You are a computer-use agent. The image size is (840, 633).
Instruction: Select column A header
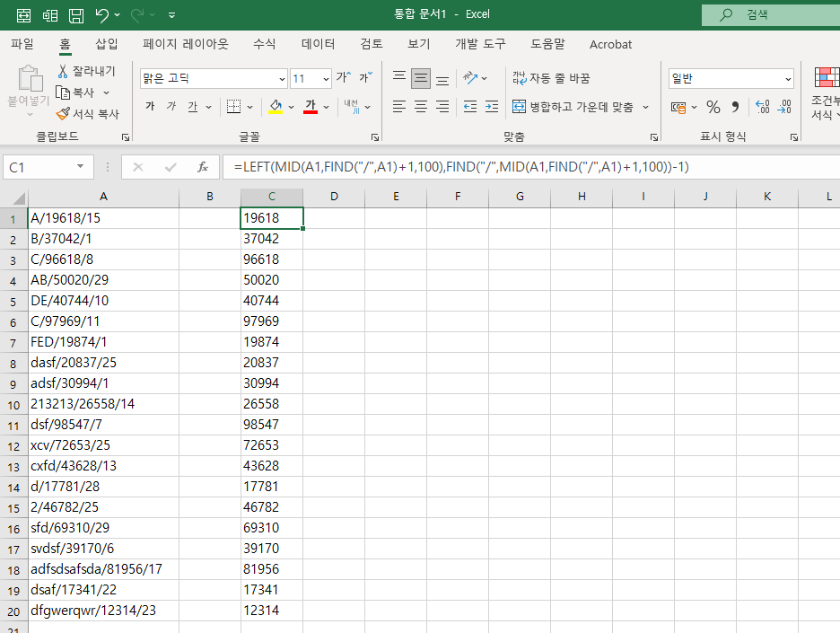(103, 197)
